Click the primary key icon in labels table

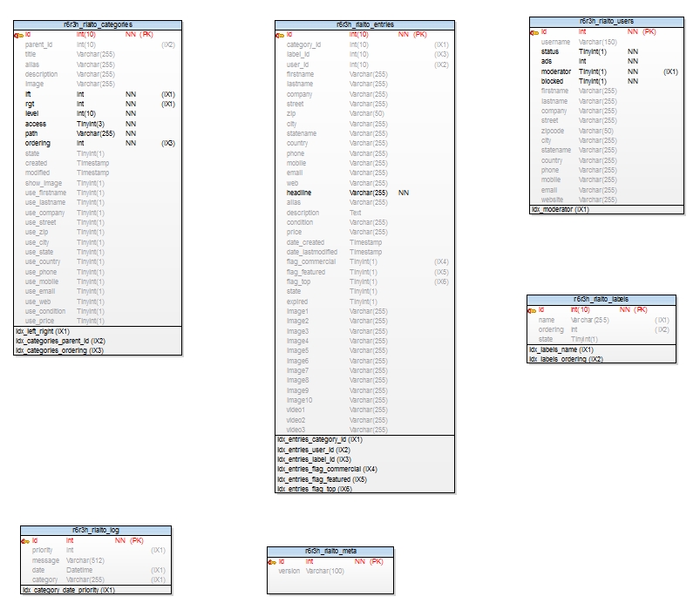point(532,309)
